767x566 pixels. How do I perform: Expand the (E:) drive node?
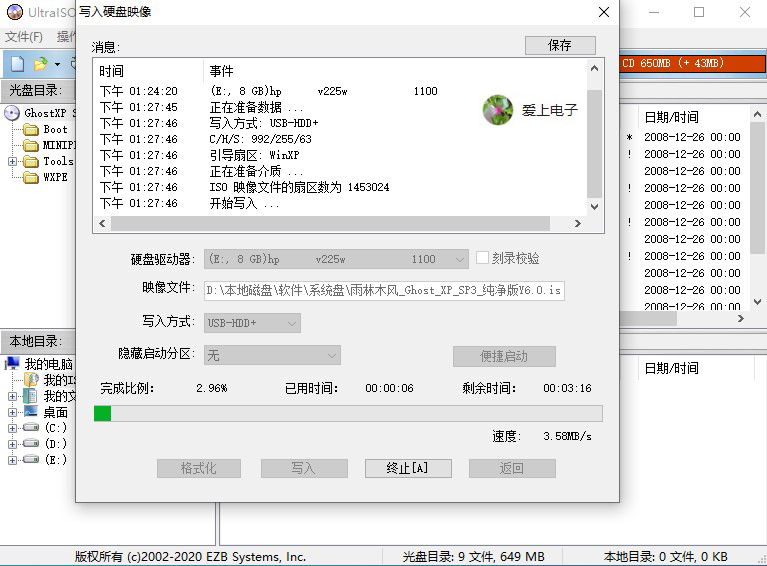(12, 460)
